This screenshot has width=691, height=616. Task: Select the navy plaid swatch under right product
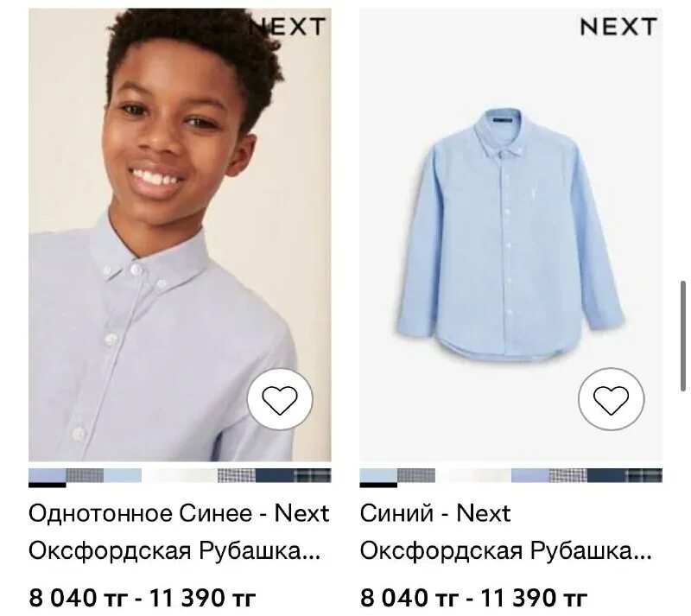[x=643, y=476]
